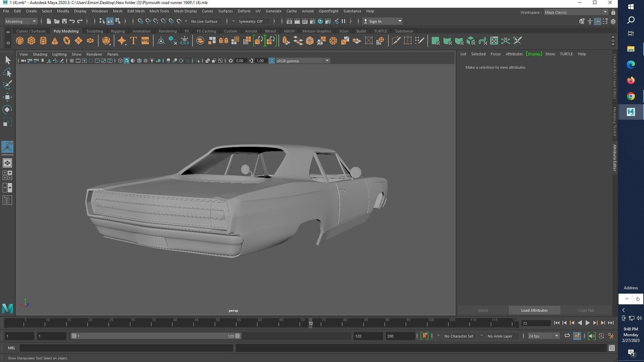
Task: Open the sRGB gamma view transform dropdown
Action: point(303,61)
